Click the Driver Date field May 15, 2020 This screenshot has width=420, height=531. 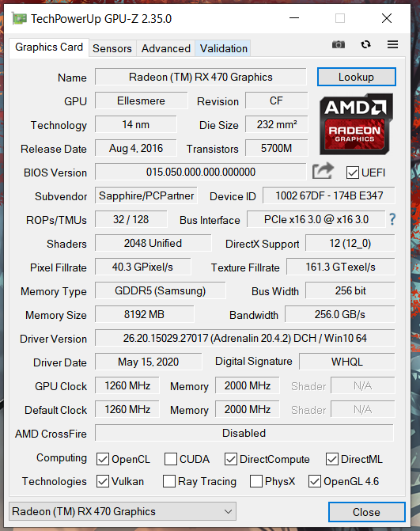(x=149, y=362)
